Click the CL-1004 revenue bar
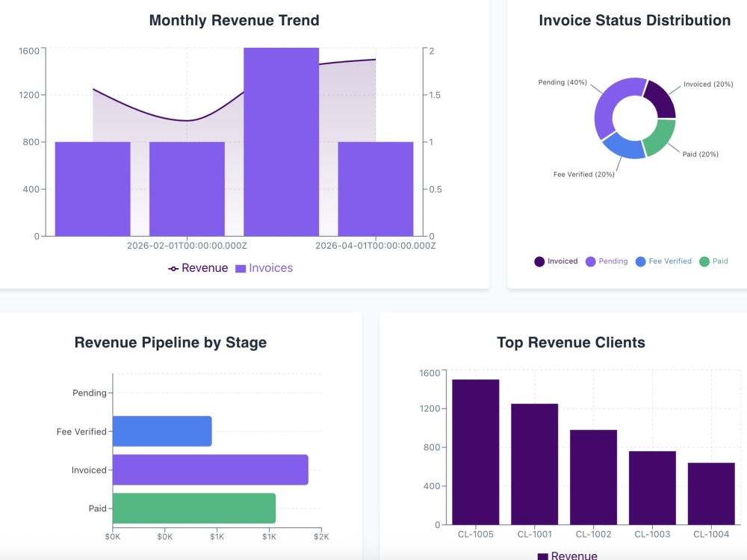 711,494
